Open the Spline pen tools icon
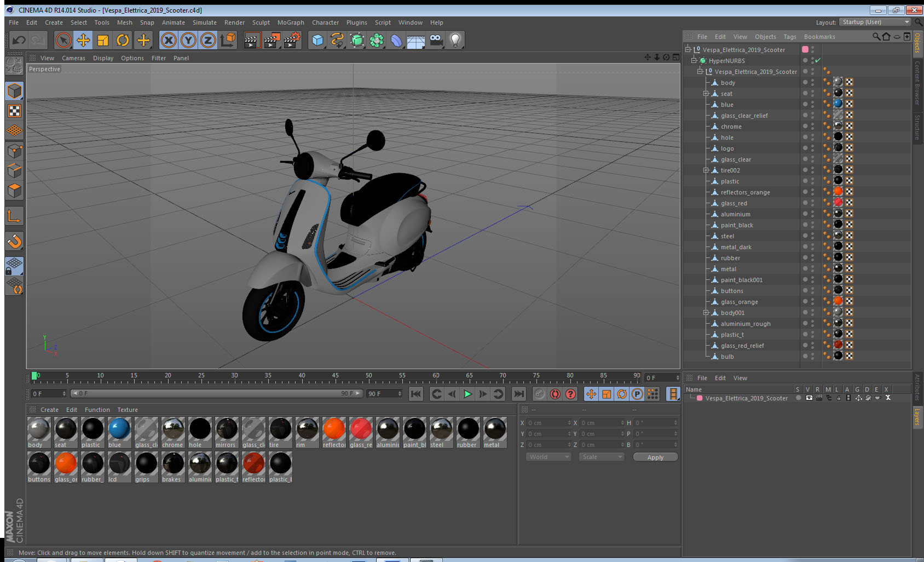 tap(337, 40)
